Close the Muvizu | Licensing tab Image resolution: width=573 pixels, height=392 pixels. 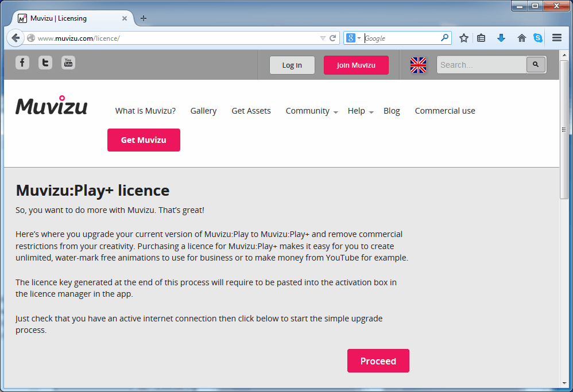pos(125,18)
